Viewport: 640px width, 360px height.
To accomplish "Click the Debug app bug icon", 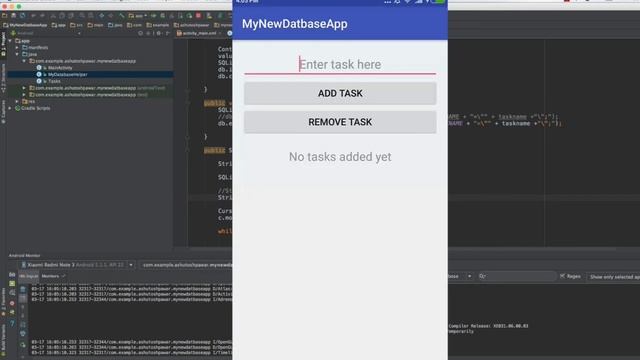I will point(162,16).
